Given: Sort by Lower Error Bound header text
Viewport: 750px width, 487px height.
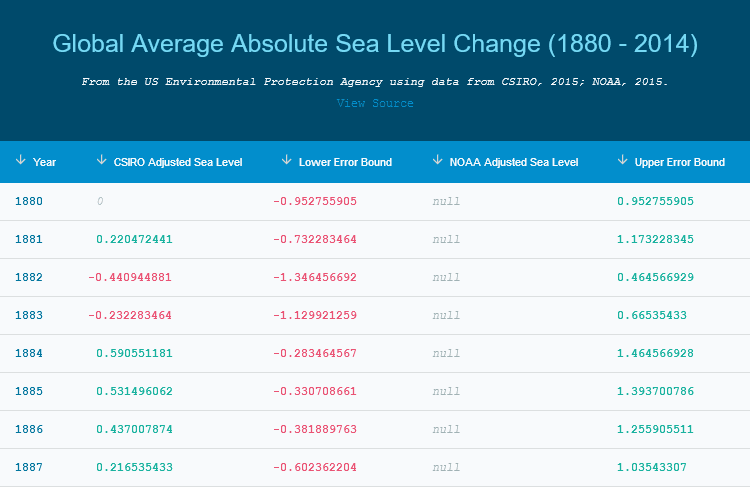Looking at the screenshot, I should [x=345, y=162].
